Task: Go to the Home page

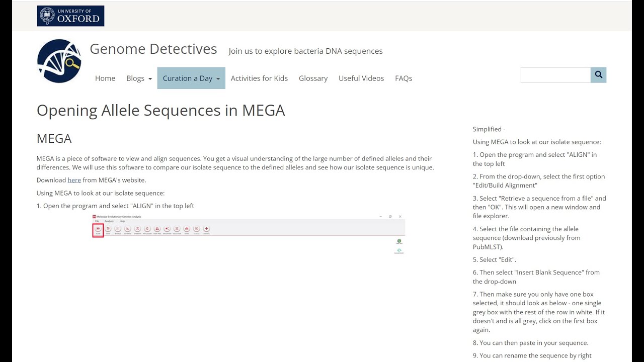Action: (x=105, y=78)
